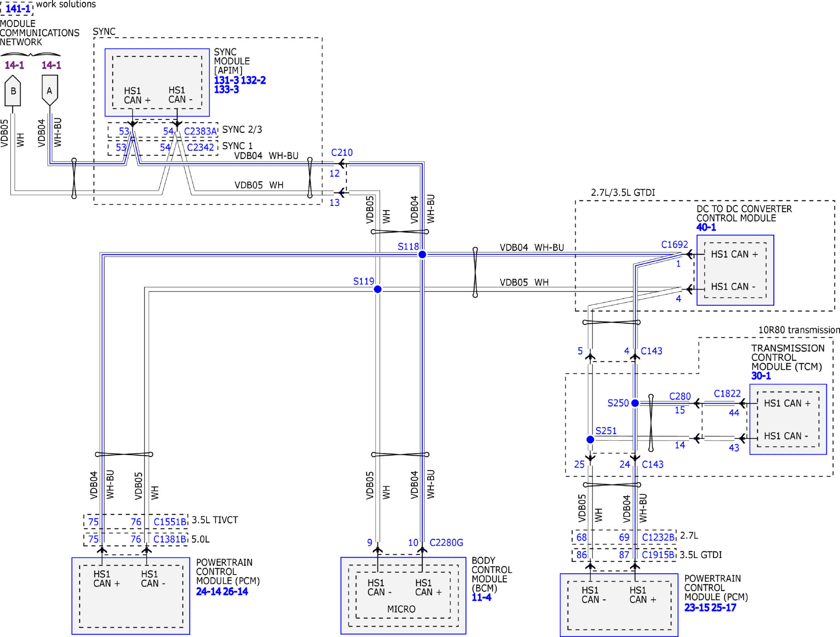The width and height of the screenshot is (840, 637).
Task: Click the 141-1 page reference link
Action: click(x=18, y=8)
